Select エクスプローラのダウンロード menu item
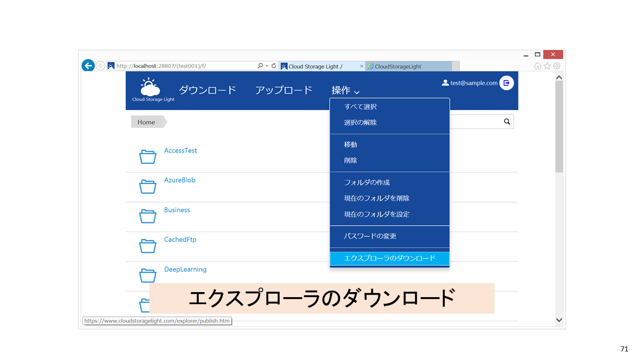This screenshot has height=362, width=644. (389, 258)
